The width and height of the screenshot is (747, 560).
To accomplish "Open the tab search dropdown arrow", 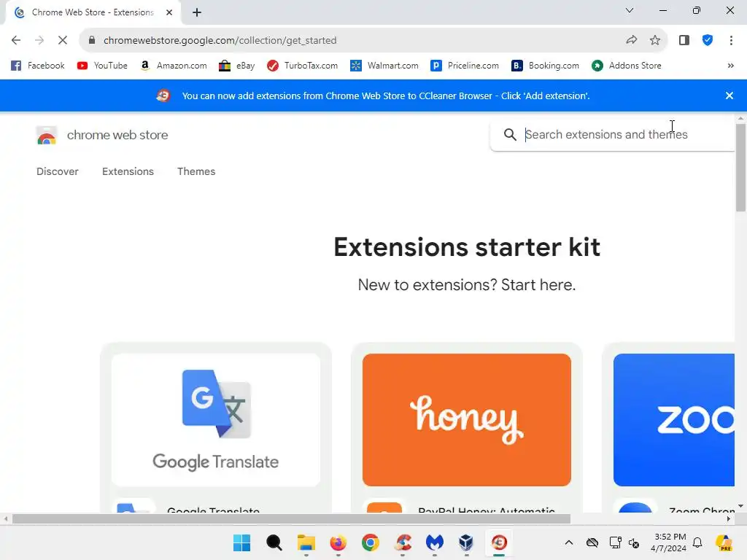I will pyautogui.click(x=630, y=10).
